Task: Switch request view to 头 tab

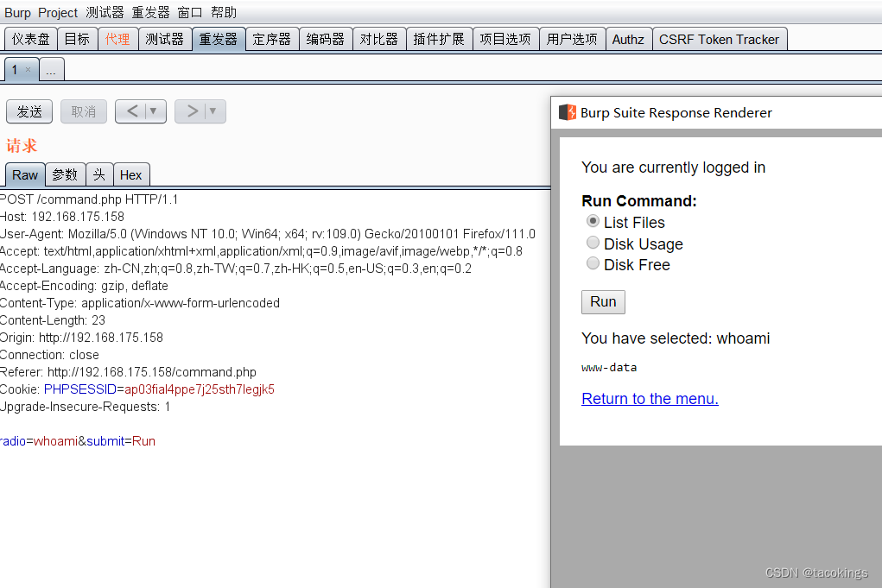Action: tap(99, 174)
